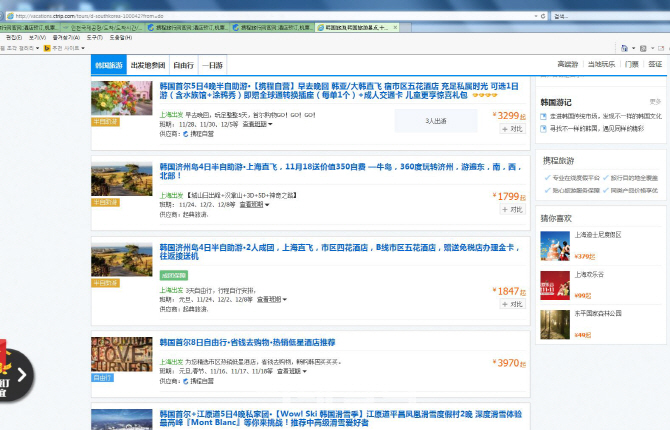Open the 当地玩乐 navigation link
Image resolution: width=670 pixels, height=430 pixels.
(601, 64)
